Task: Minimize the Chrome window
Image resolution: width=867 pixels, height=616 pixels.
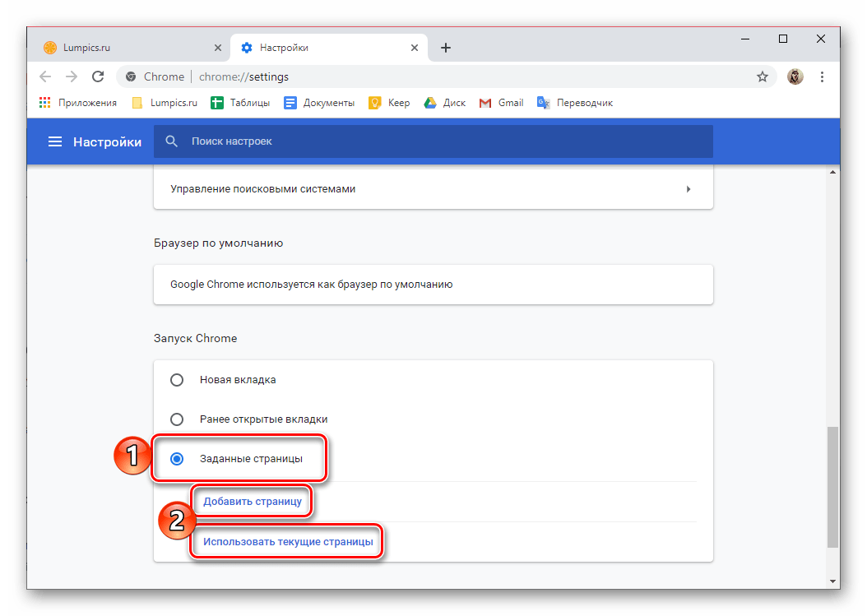Action: 745,39
